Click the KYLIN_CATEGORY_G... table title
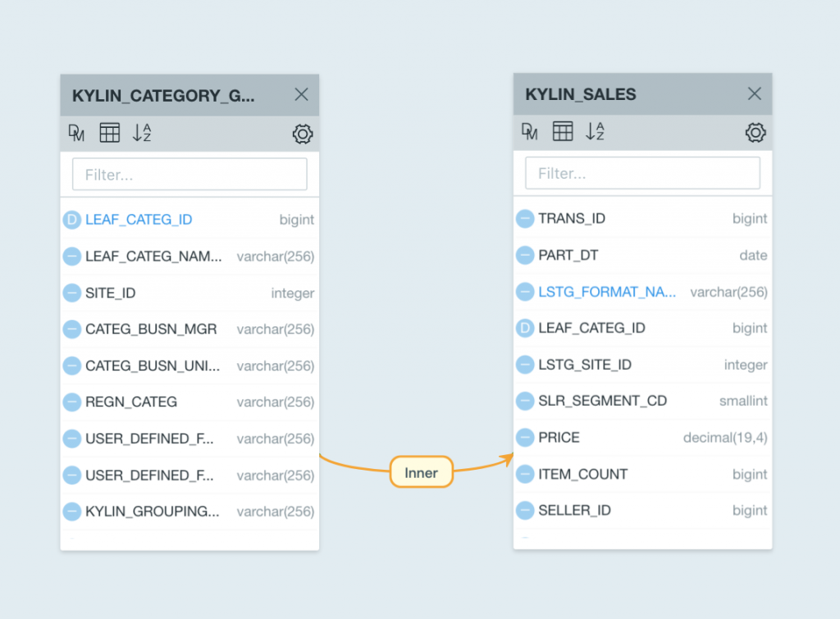The width and height of the screenshot is (840, 619). [163, 96]
